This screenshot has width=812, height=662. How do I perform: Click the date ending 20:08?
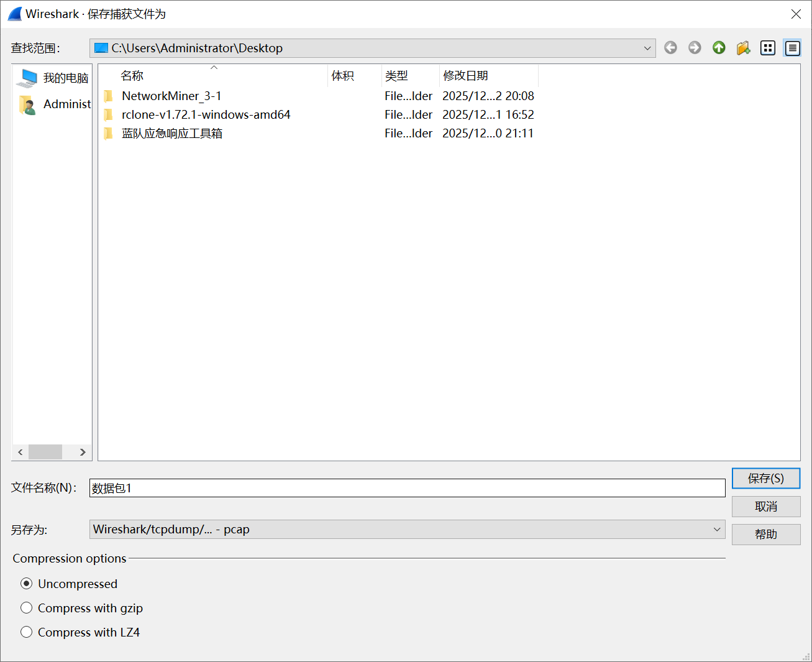coord(488,96)
